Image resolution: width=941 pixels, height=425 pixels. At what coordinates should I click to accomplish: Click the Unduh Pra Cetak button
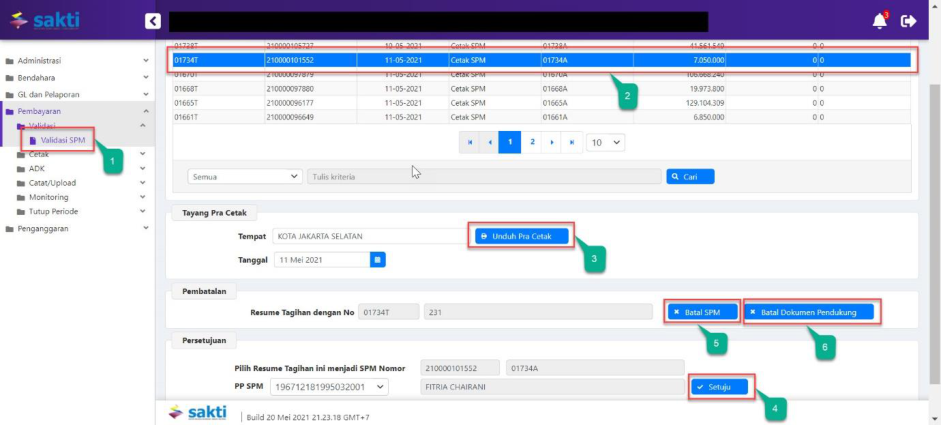pyautogui.click(x=522, y=236)
